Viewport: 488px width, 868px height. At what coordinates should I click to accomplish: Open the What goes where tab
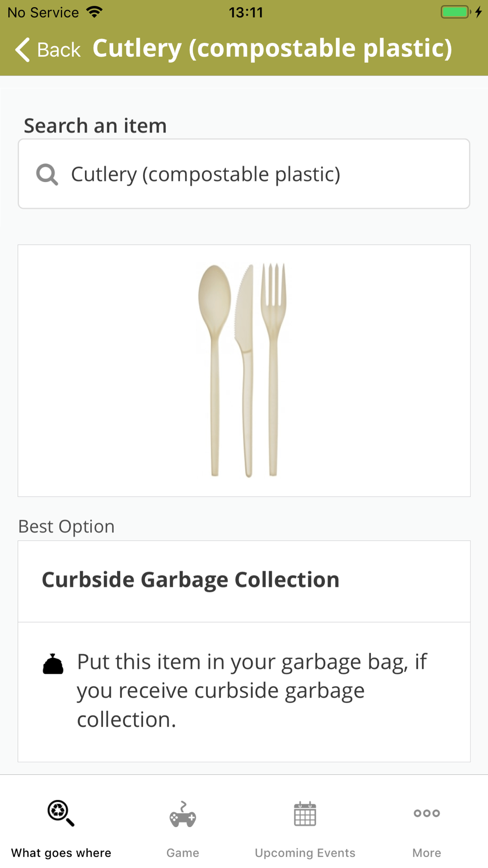coord(61,852)
